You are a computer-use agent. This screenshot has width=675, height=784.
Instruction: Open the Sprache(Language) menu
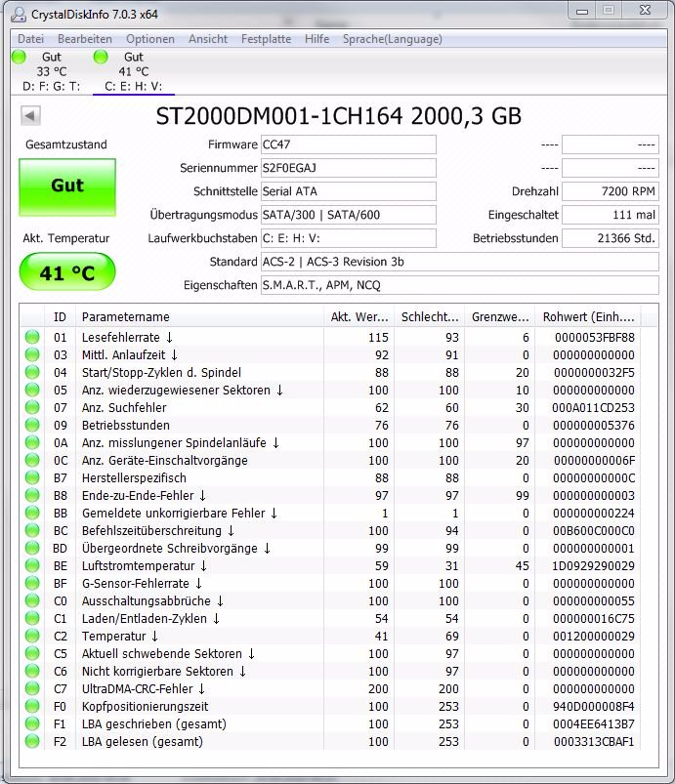point(393,39)
